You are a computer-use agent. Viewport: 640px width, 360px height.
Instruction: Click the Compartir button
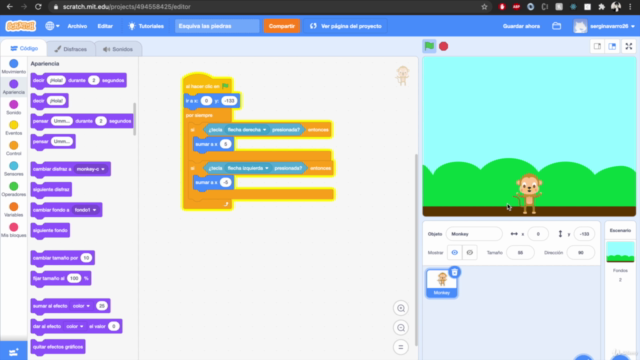tap(282, 26)
